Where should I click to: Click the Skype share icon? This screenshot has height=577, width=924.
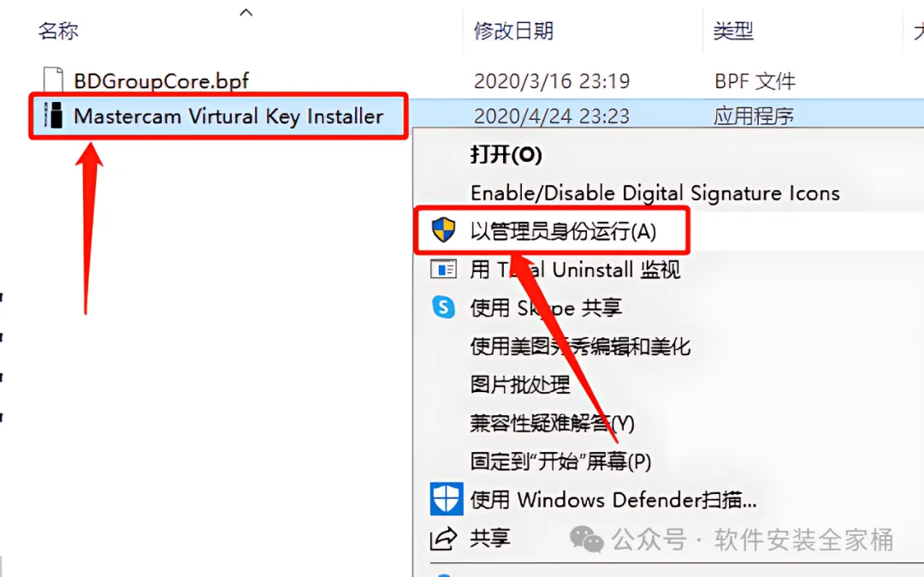tap(443, 307)
